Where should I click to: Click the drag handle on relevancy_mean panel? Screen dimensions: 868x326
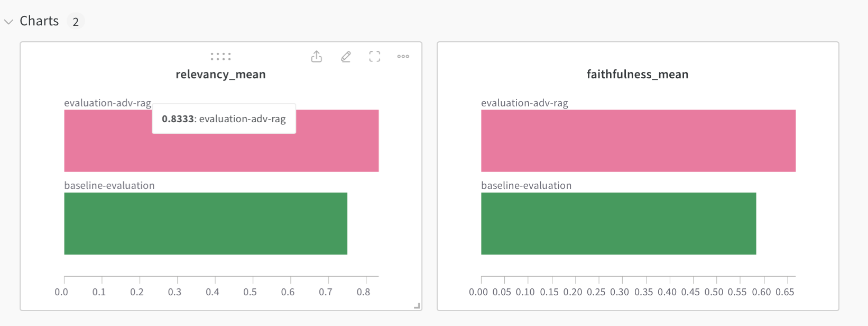pos(220,56)
